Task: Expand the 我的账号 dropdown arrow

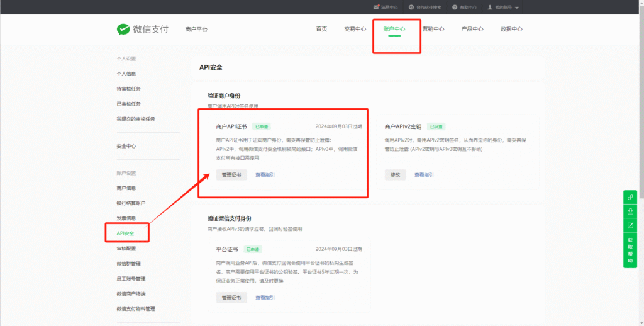Action: coord(517,8)
